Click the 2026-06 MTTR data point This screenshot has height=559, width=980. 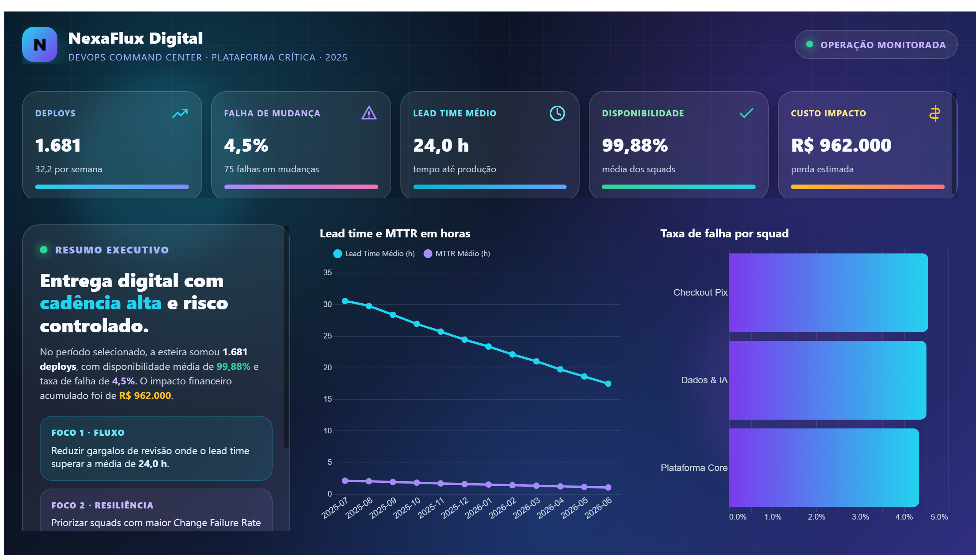tap(608, 487)
